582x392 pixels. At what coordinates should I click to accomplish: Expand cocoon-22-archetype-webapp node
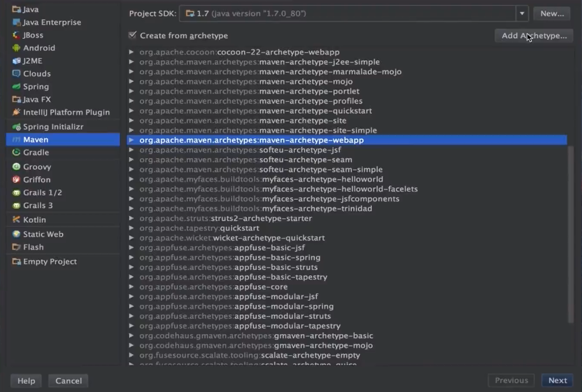click(131, 52)
